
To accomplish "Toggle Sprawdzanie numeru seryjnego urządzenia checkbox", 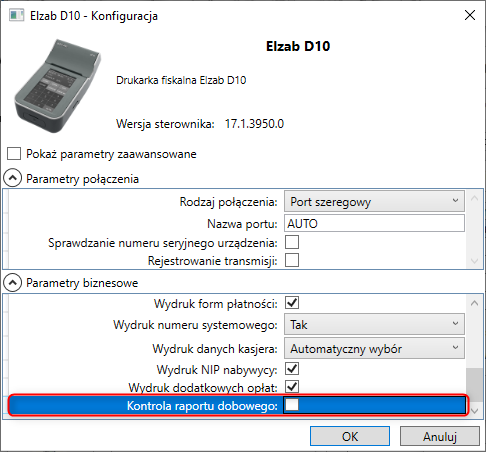I will [x=292, y=242].
